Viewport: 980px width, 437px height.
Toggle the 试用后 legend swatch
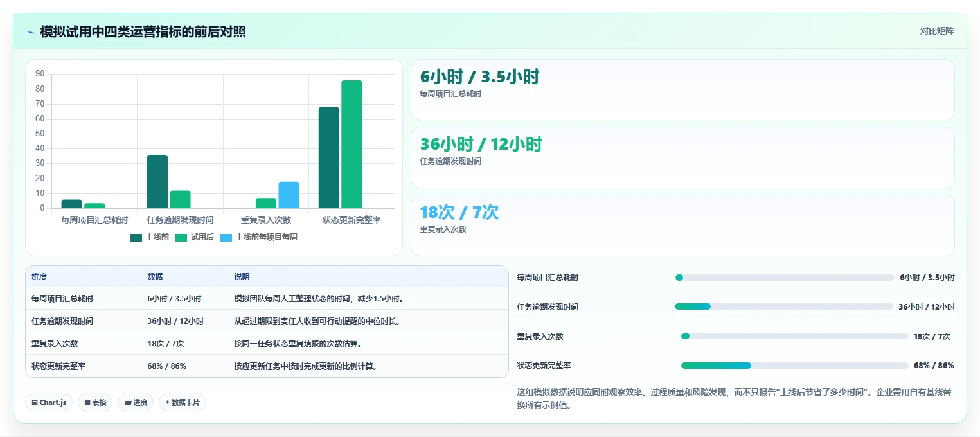tap(181, 237)
